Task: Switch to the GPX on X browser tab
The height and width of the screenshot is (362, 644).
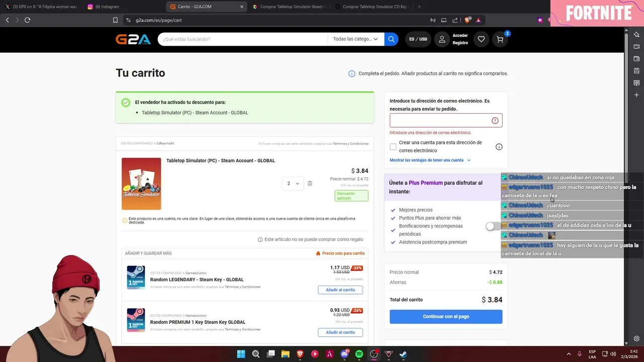Action: (x=41, y=7)
